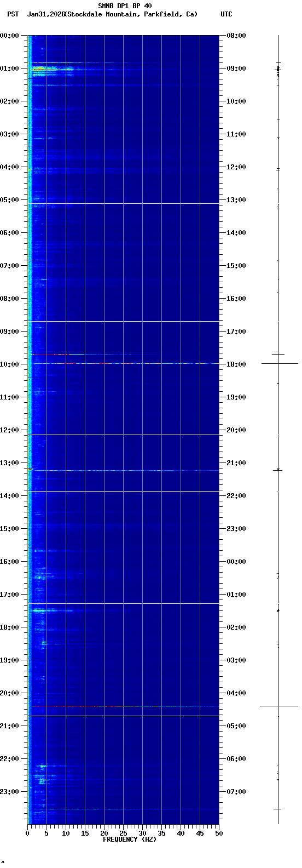Click the 'UTC' label at top right

(x=226, y=14)
